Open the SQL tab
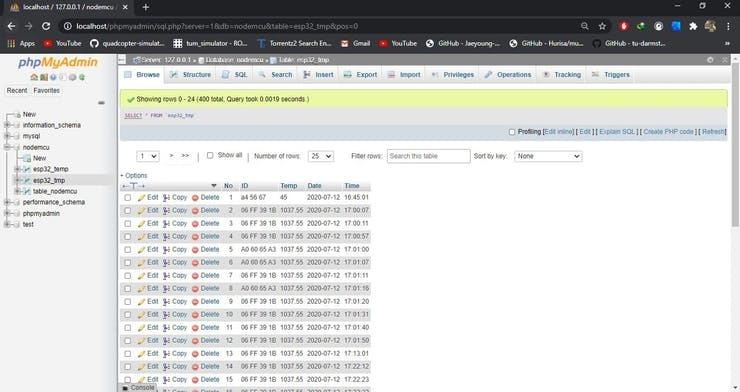This screenshot has height=392, width=740. point(235,75)
